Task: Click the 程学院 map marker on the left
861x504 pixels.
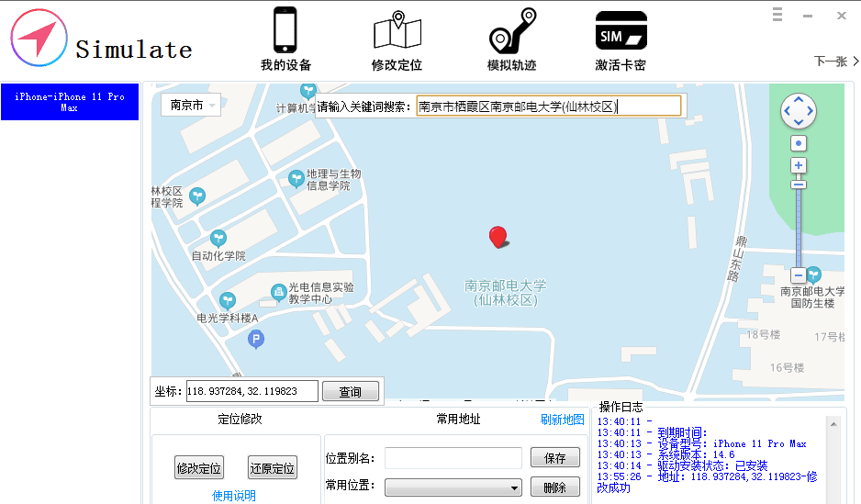Action: 197,196
